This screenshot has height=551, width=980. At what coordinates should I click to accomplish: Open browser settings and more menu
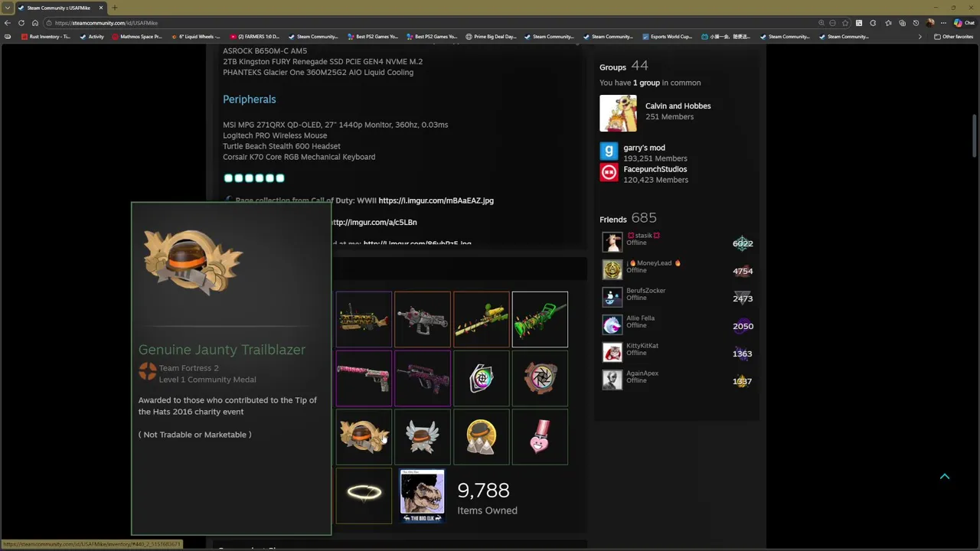point(945,23)
